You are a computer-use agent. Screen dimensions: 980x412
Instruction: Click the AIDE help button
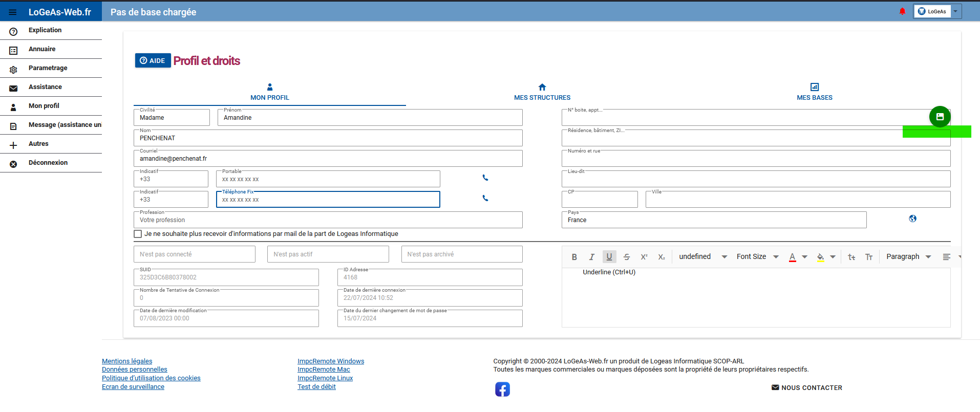pos(153,60)
